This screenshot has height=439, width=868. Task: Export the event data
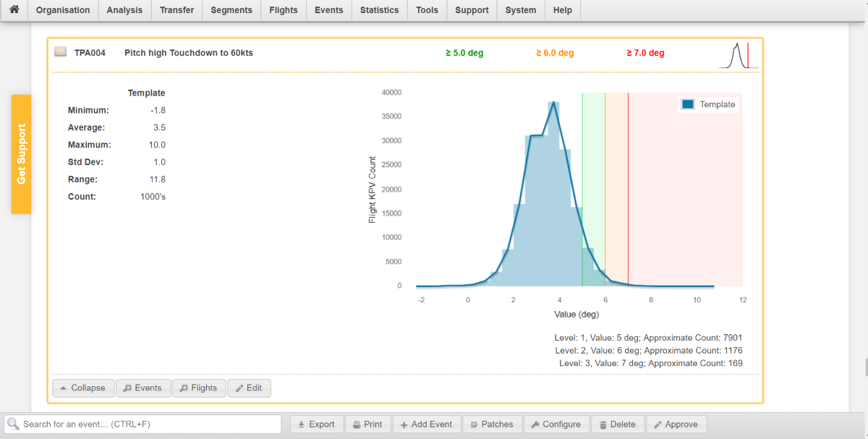(x=316, y=425)
